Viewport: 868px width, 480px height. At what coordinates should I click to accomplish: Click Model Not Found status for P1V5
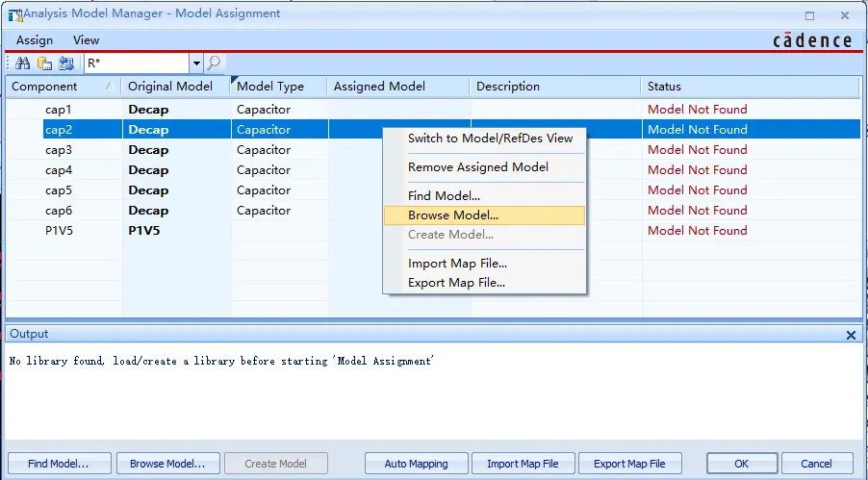(x=698, y=231)
